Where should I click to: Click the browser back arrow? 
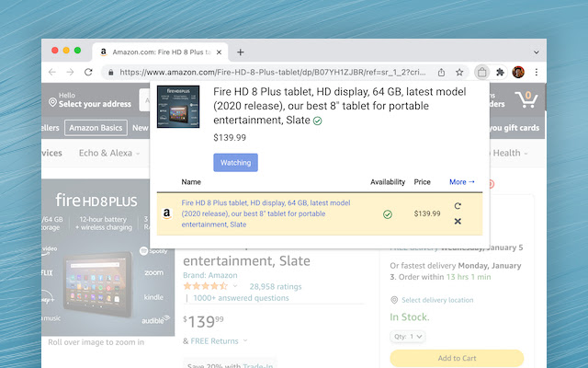click(x=52, y=72)
